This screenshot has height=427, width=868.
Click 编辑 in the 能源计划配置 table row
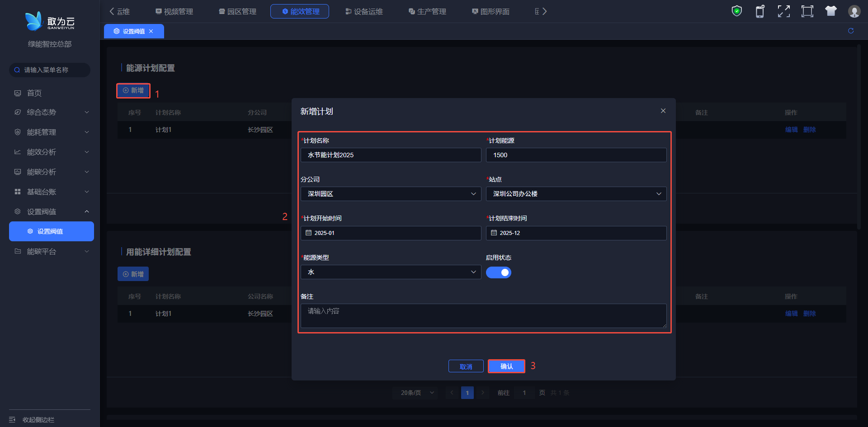coord(791,130)
